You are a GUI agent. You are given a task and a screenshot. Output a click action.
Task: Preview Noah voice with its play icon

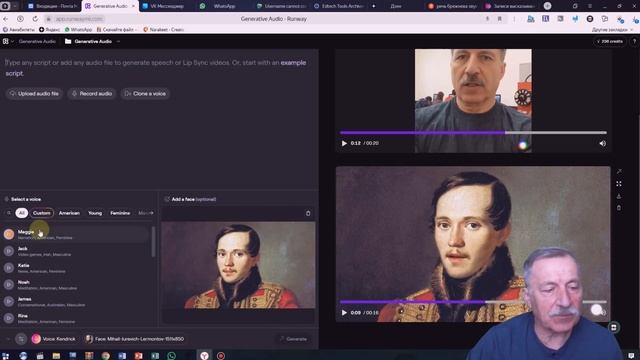(x=9, y=284)
